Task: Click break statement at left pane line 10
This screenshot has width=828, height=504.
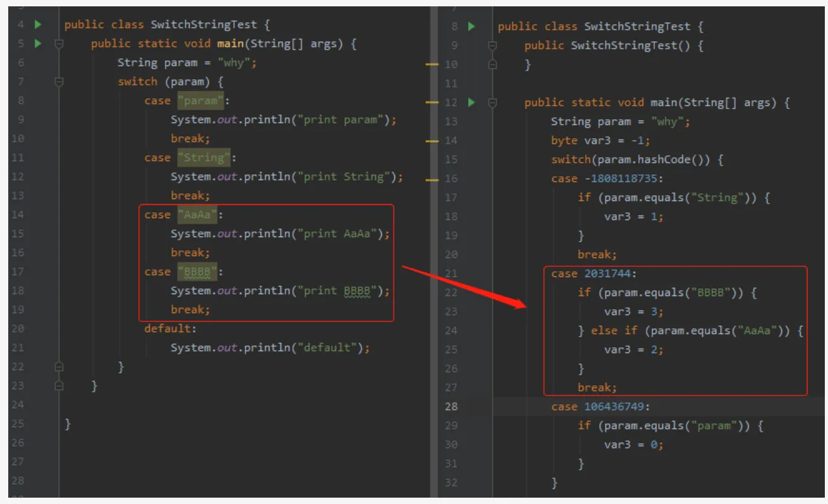Action: (x=190, y=139)
